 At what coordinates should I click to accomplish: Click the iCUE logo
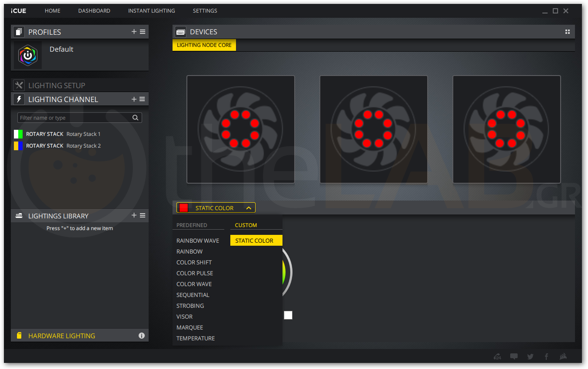[19, 11]
